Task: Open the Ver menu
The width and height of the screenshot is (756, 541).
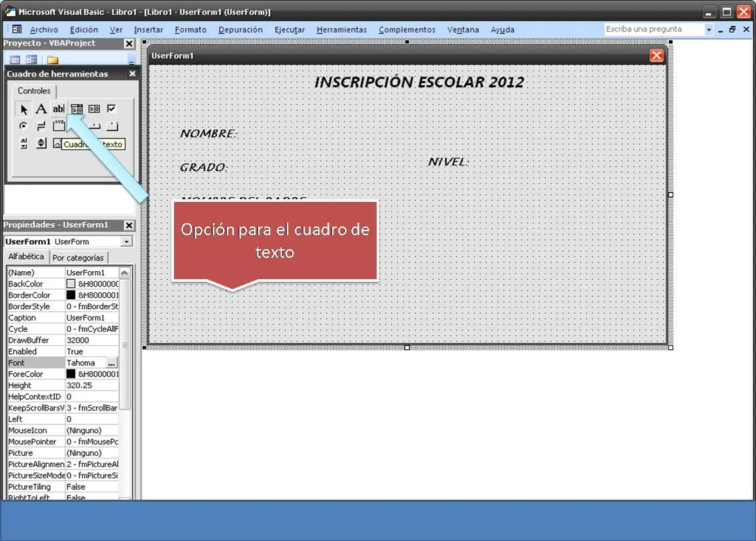Action: pos(116,30)
